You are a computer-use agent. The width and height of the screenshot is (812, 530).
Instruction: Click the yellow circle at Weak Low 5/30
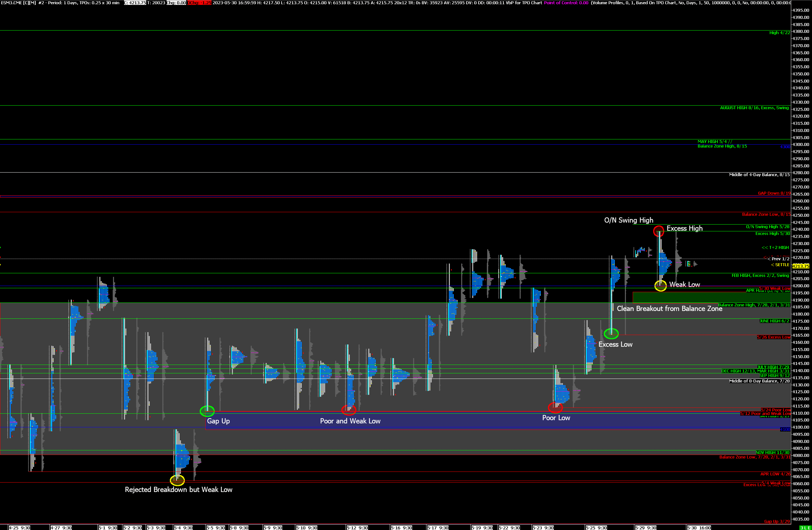coord(660,286)
